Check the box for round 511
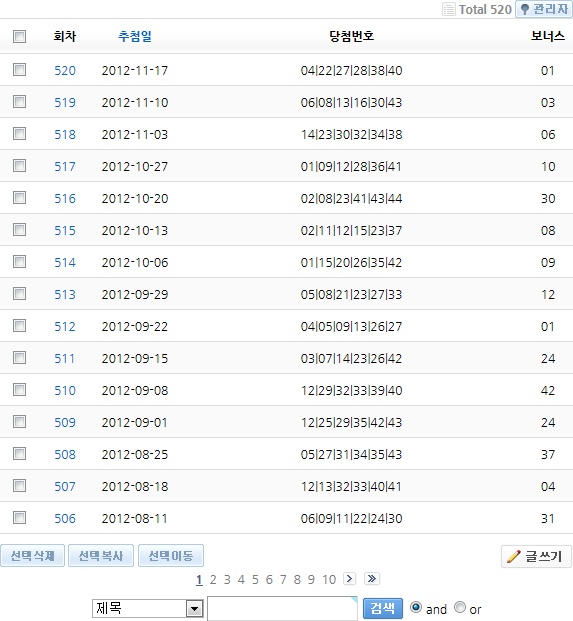The width and height of the screenshot is (573, 621). tap(19, 358)
